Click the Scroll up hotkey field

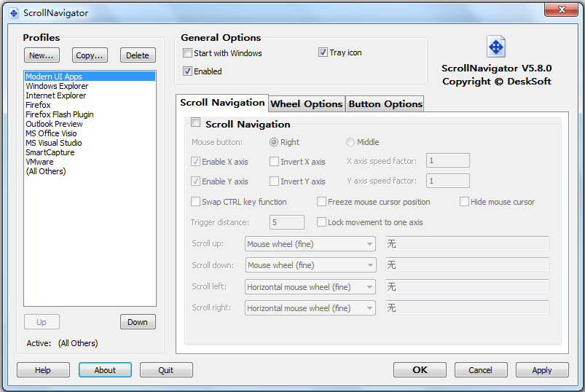point(467,244)
